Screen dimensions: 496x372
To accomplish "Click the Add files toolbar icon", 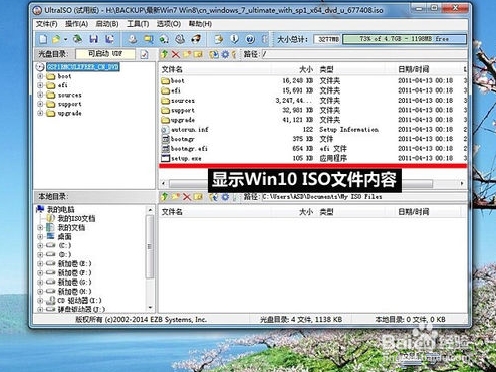I will click(x=219, y=39).
